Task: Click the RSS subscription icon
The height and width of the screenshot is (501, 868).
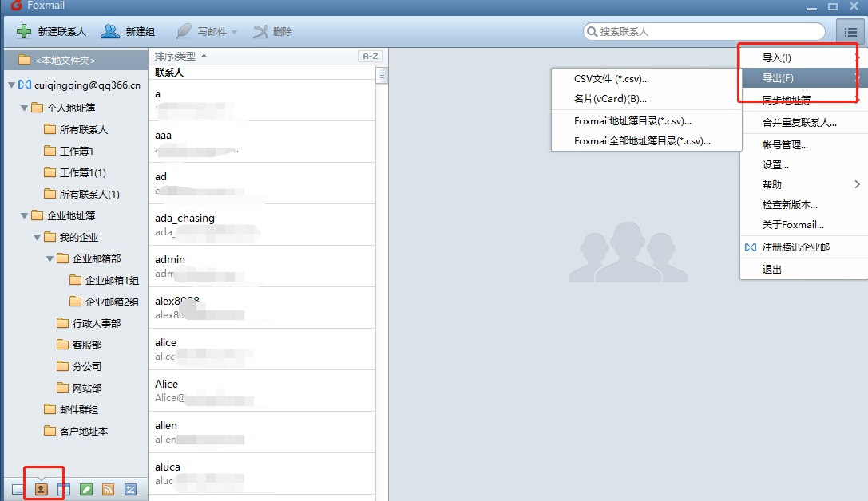Action: coord(108,488)
